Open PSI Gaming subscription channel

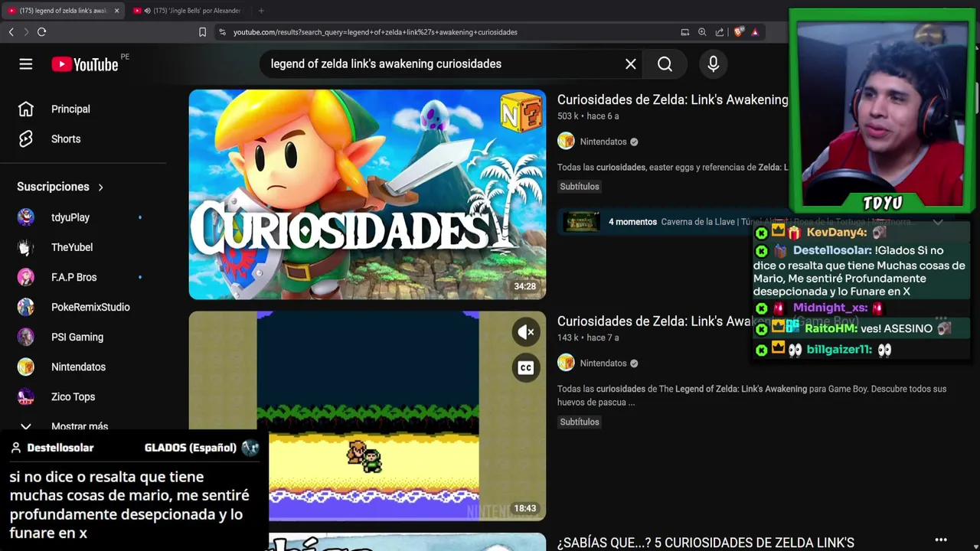coord(77,337)
